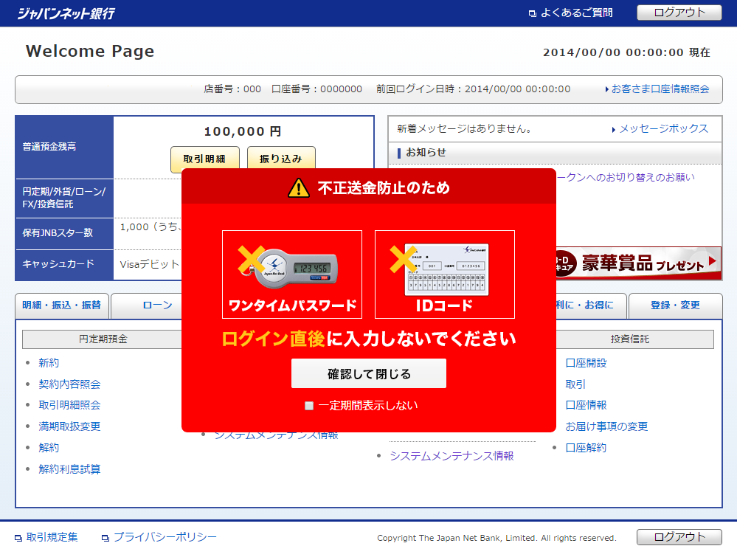Click the 円定期/外貨/ローン/FX/投資信託 label
Image resolution: width=737 pixels, height=560 pixels.
(x=64, y=198)
